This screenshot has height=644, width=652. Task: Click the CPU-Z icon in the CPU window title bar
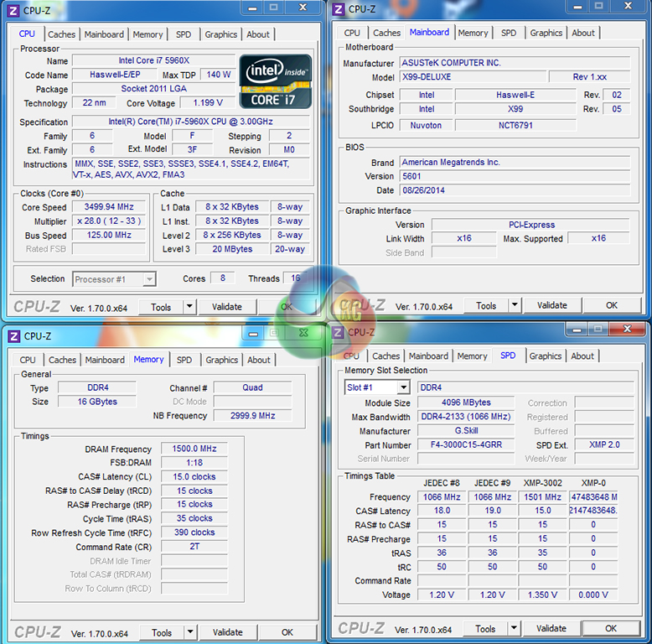point(13,10)
